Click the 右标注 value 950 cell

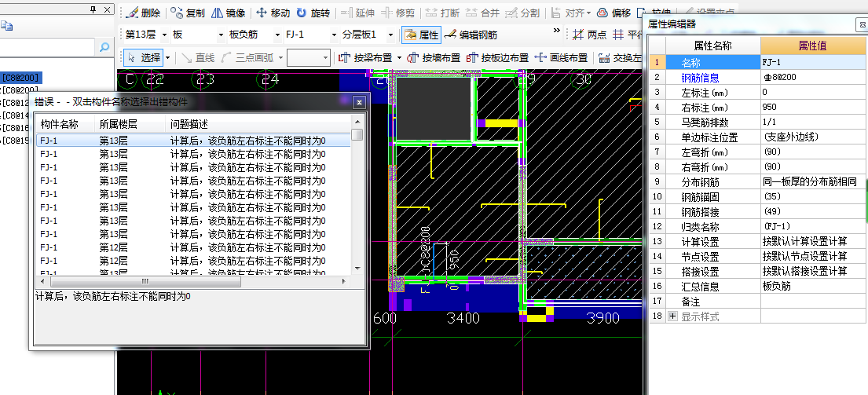(813, 107)
